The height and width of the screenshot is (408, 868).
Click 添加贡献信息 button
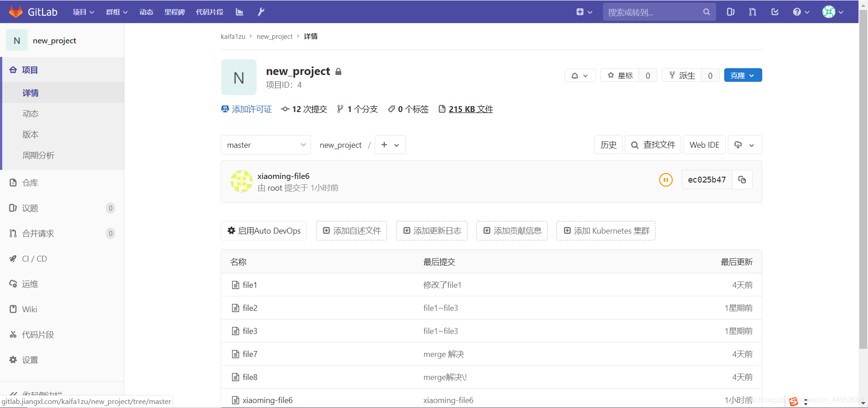click(x=512, y=231)
